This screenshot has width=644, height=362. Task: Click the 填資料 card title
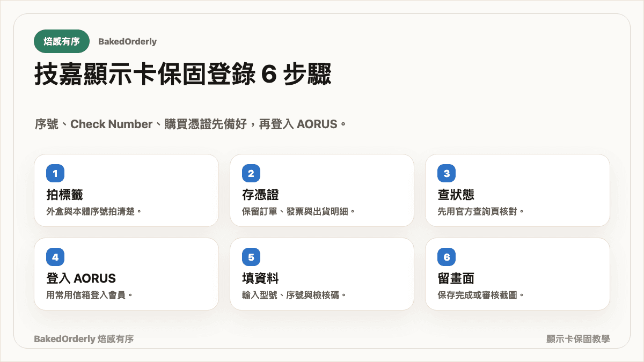261,278
